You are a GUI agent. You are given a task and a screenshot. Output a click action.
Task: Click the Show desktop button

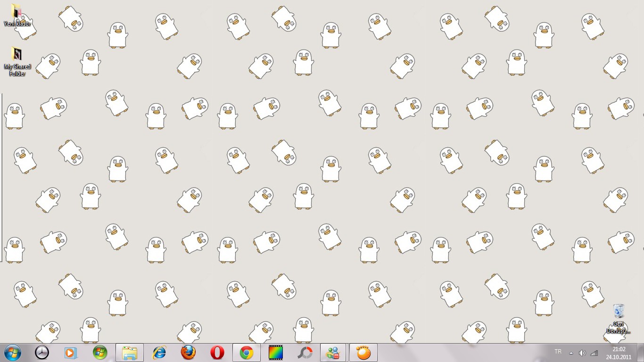tap(641, 353)
